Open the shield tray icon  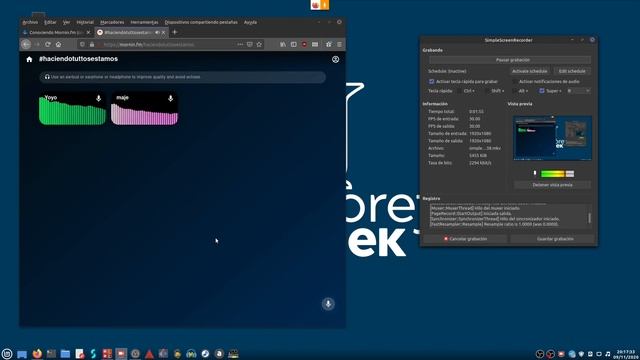(x=582, y=354)
